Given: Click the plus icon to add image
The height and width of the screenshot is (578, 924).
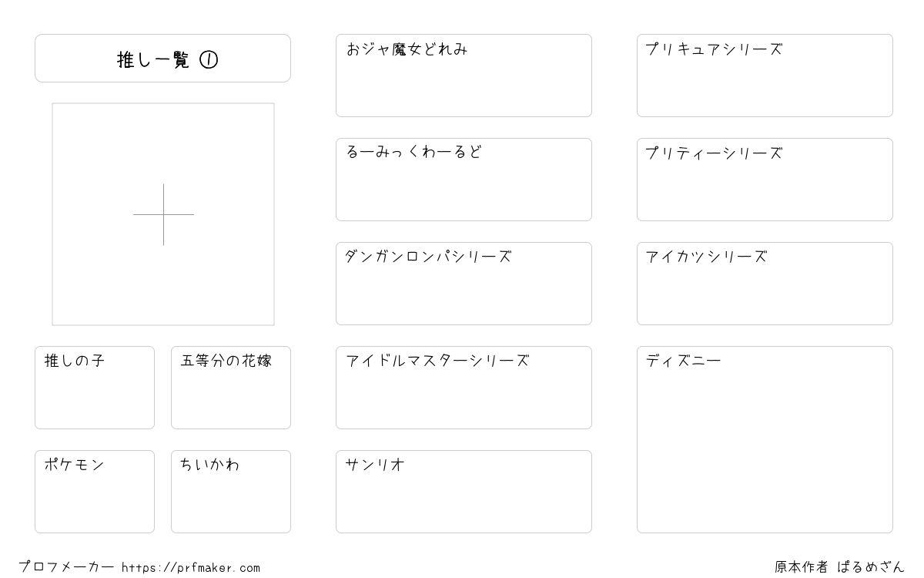Looking at the screenshot, I should pyautogui.click(x=163, y=214).
